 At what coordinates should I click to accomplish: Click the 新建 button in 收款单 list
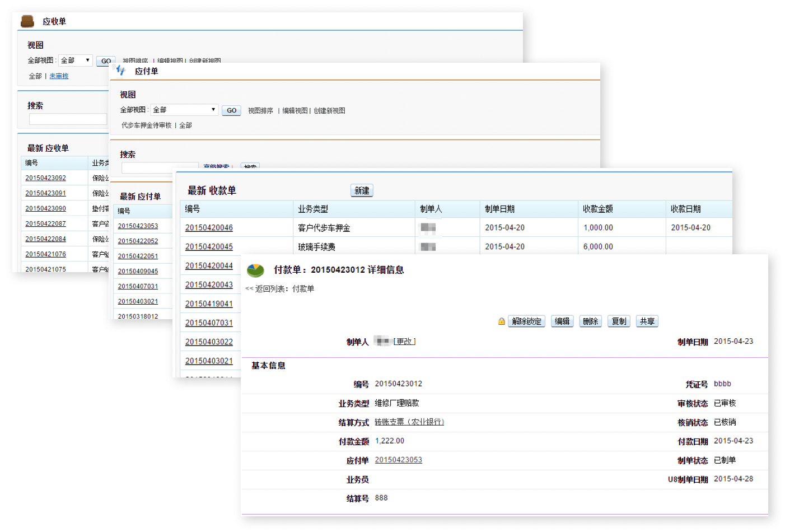click(x=362, y=190)
